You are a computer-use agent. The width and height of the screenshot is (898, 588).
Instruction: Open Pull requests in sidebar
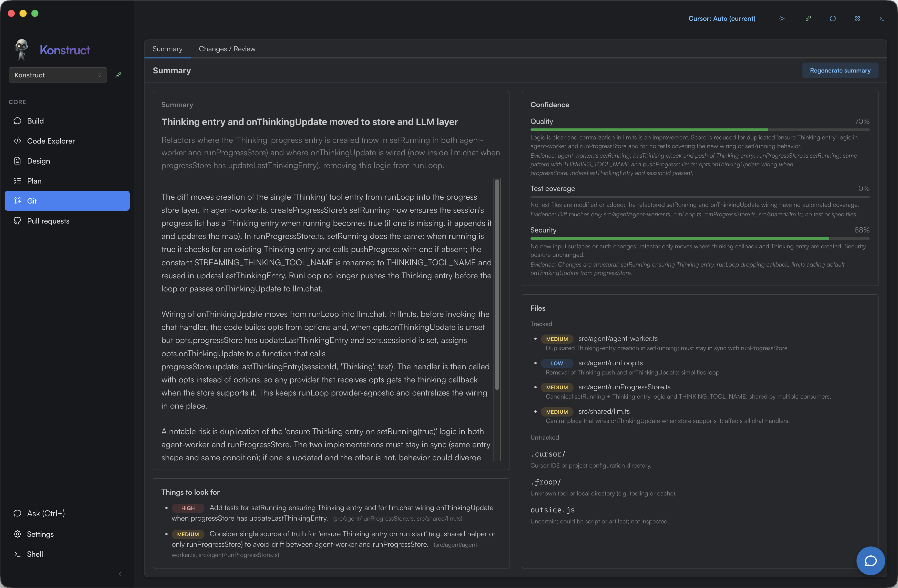(x=48, y=221)
